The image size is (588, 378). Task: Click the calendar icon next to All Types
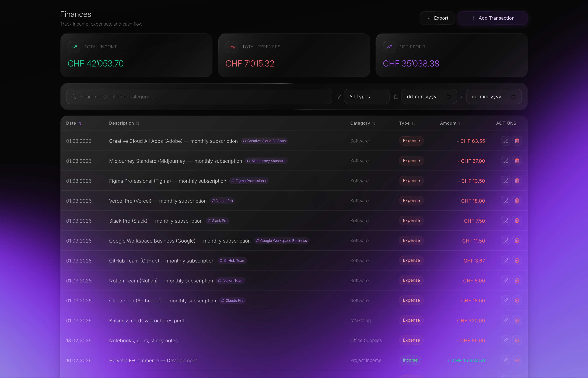[396, 96]
